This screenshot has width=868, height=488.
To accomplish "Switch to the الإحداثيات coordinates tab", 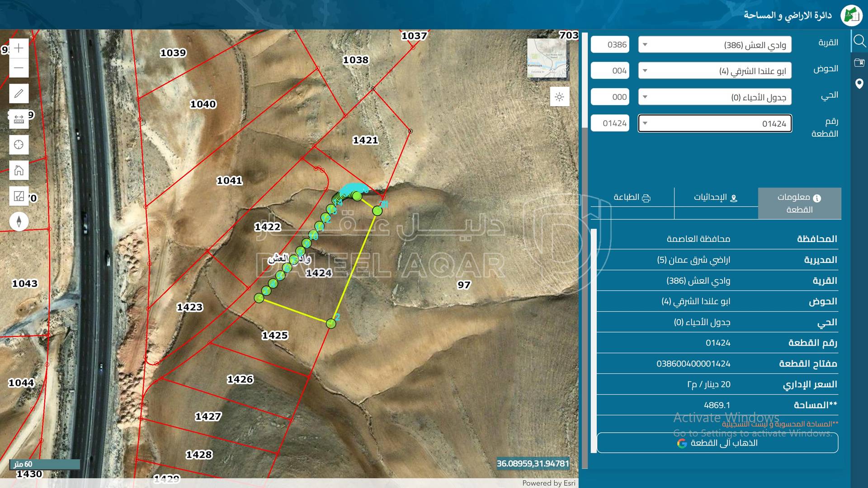I will [716, 197].
